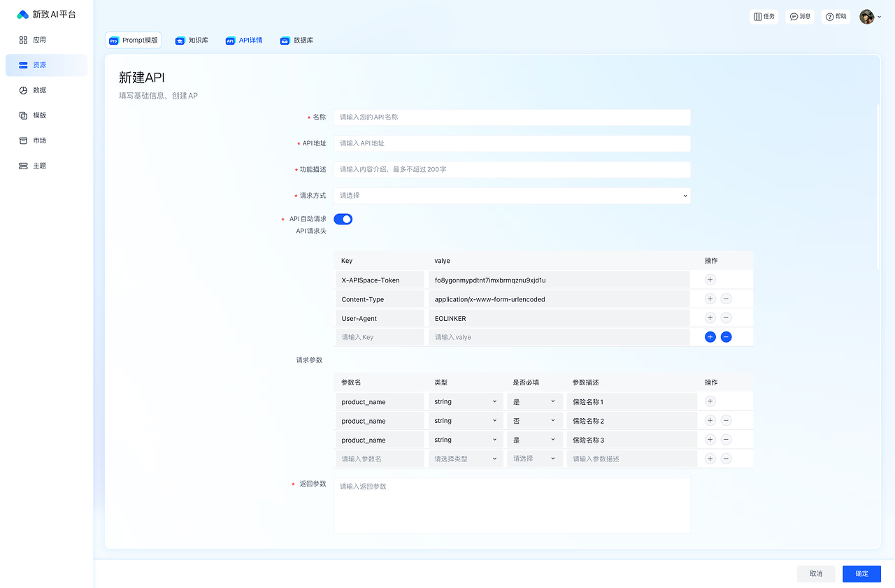
Task: Switch to the 数据库 tab
Action: click(x=296, y=41)
